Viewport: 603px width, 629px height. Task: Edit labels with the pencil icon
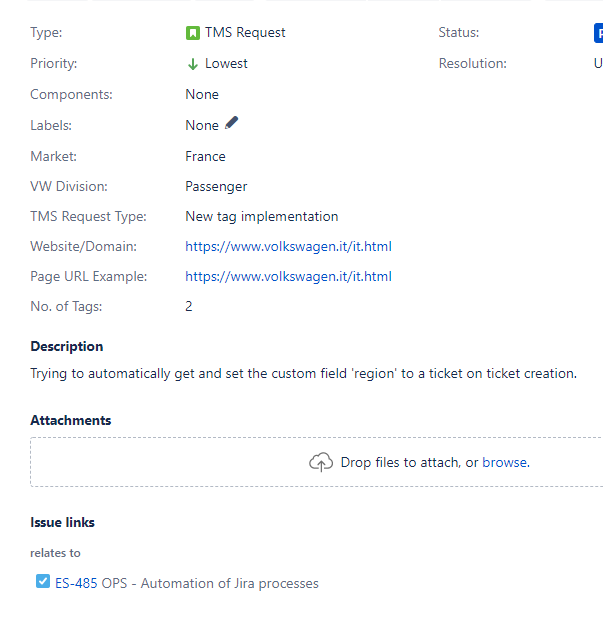click(231, 123)
